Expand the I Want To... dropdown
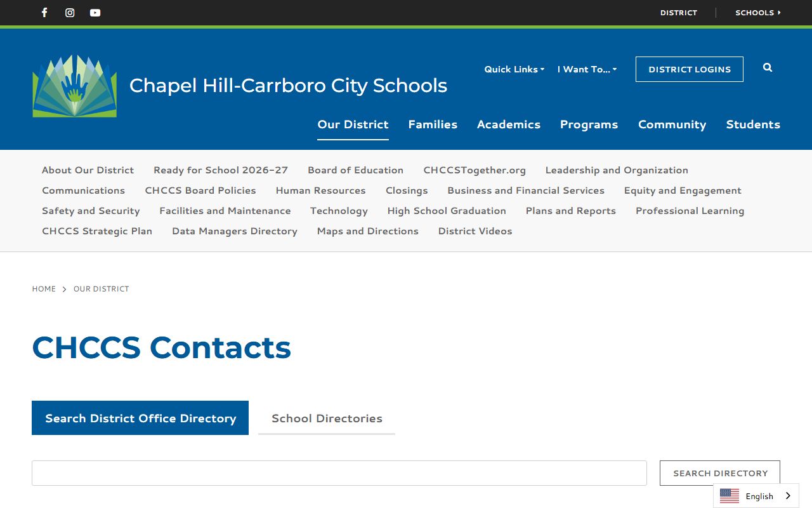This screenshot has width=812, height=508. coord(587,69)
